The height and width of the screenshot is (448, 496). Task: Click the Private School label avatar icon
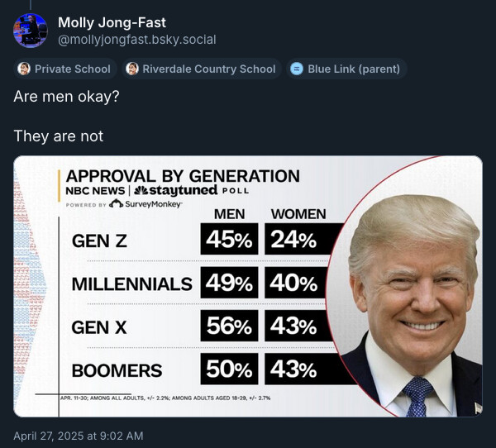point(24,69)
